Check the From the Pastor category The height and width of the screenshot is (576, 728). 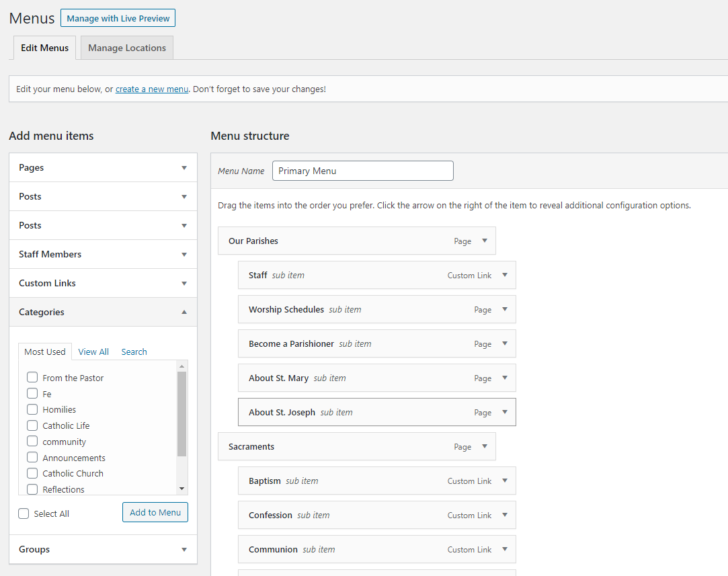coord(32,378)
